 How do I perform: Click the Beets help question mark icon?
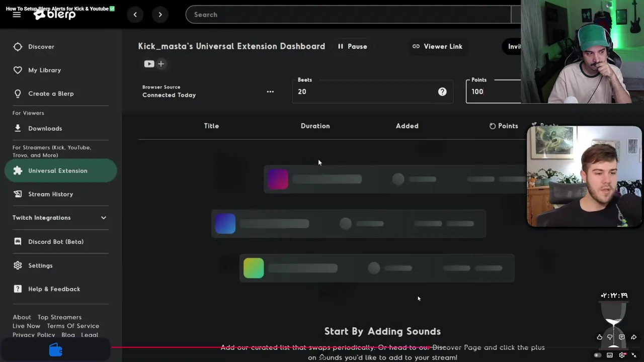click(x=442, y=92)
